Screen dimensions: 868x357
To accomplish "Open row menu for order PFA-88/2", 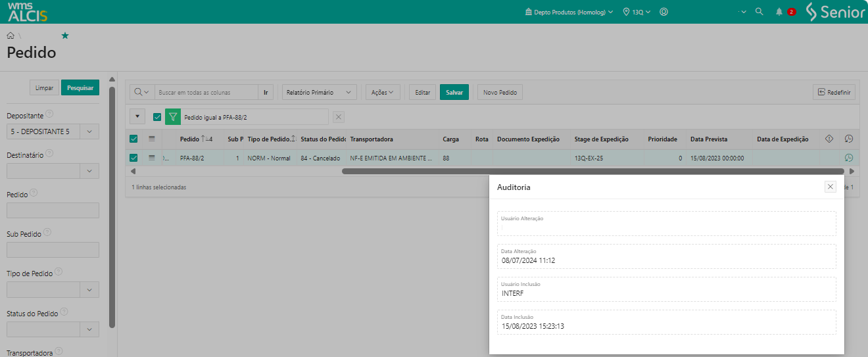I will click(x=152, y=158).
